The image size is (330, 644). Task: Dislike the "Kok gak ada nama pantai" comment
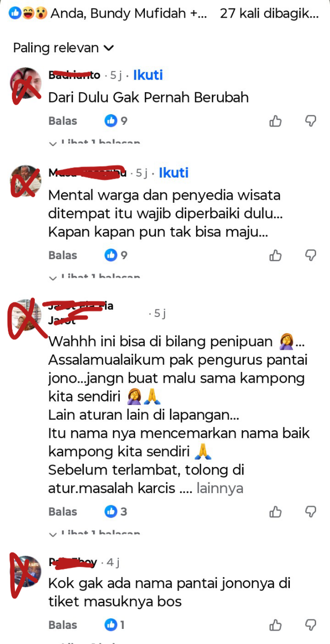click(311, 625)
